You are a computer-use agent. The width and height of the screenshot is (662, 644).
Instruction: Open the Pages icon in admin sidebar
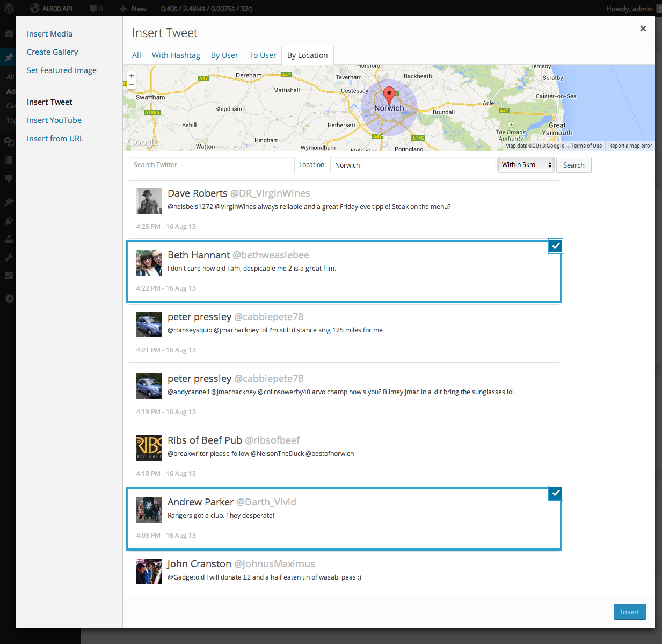coord(9,160)
